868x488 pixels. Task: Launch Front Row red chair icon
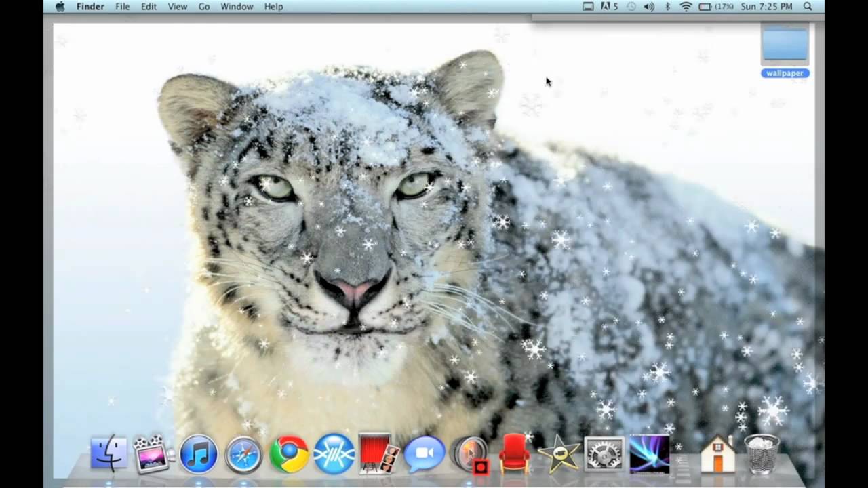point(514,453)
